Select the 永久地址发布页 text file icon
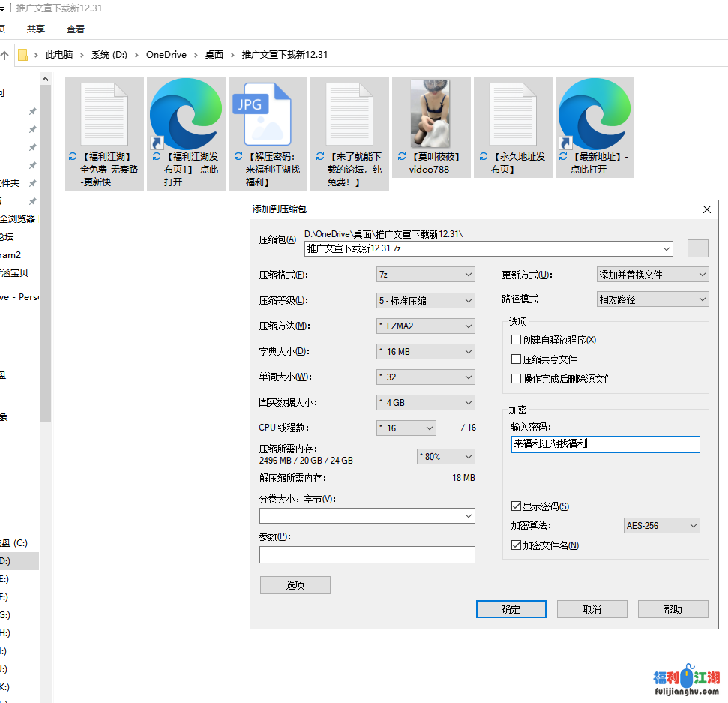This screenshot has width=728, height=703. [513, 114]
